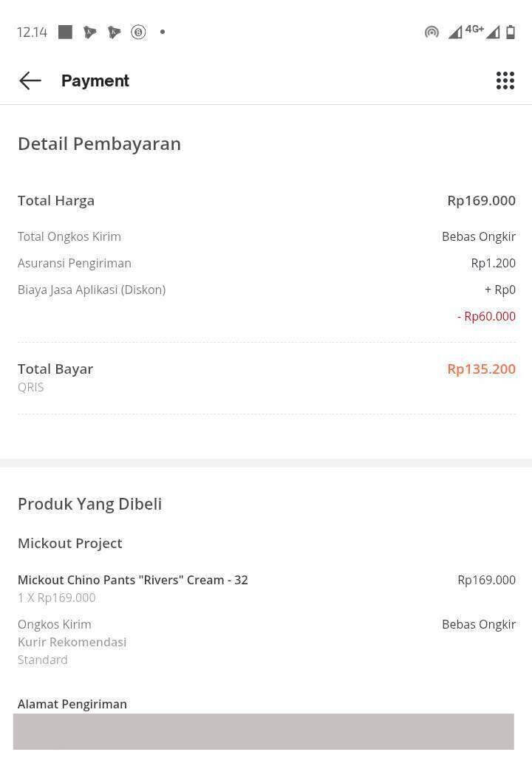This screenshot has width=532, height=766.
Task: Tap the square notification icon
Action: [x=65, y=32]
